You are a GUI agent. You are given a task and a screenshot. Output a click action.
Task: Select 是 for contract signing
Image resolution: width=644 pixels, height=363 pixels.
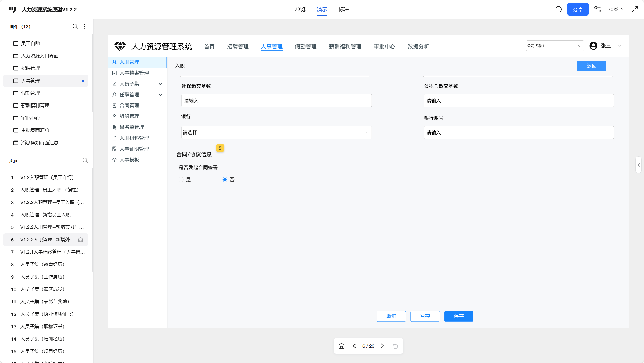[181, 180]
